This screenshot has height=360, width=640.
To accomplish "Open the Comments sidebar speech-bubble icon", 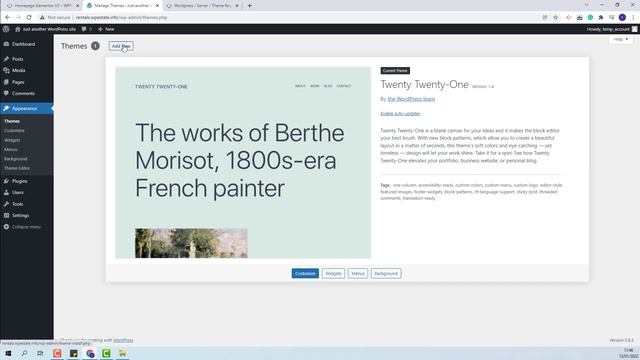I will [6, 93].
